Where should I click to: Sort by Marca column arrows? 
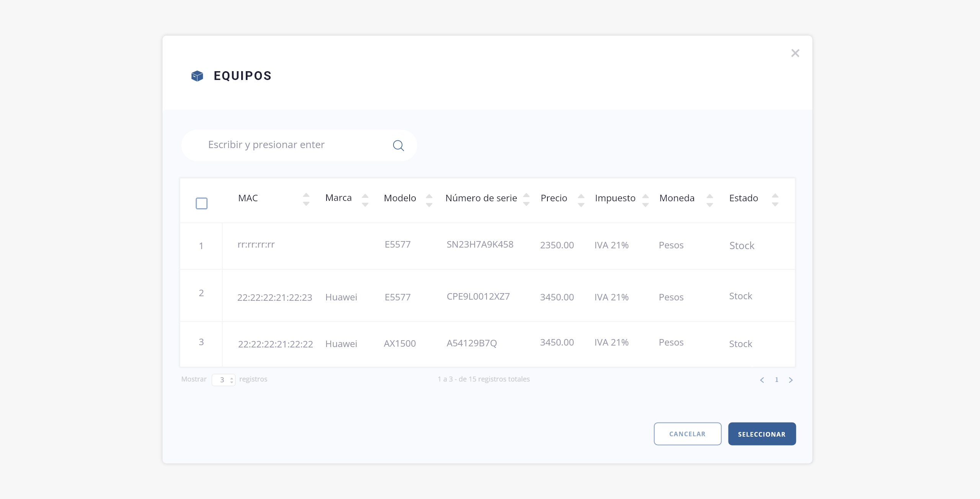pyautogui.click(x=365, y=200)
